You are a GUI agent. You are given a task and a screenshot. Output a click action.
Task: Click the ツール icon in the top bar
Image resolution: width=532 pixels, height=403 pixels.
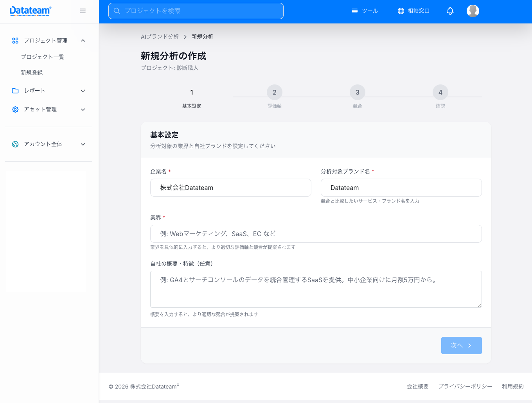[x=355, y=11]
